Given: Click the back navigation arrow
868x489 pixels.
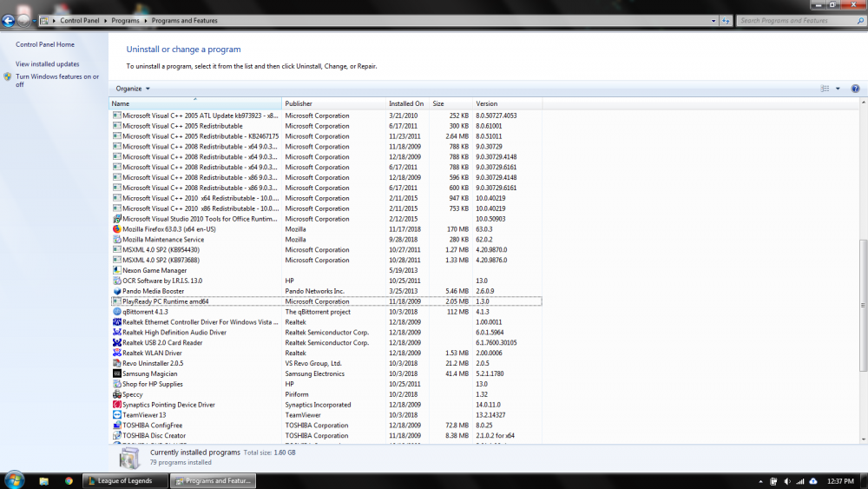Looking at the screenshot, I should click(x=9, y=20).
